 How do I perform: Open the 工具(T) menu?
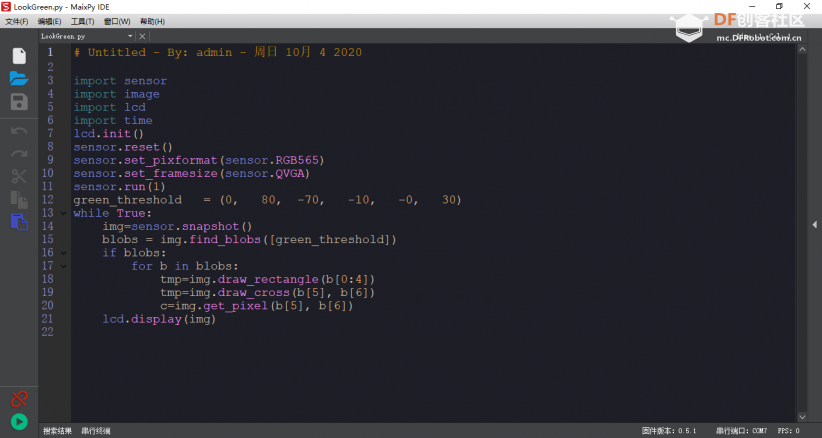82,21
